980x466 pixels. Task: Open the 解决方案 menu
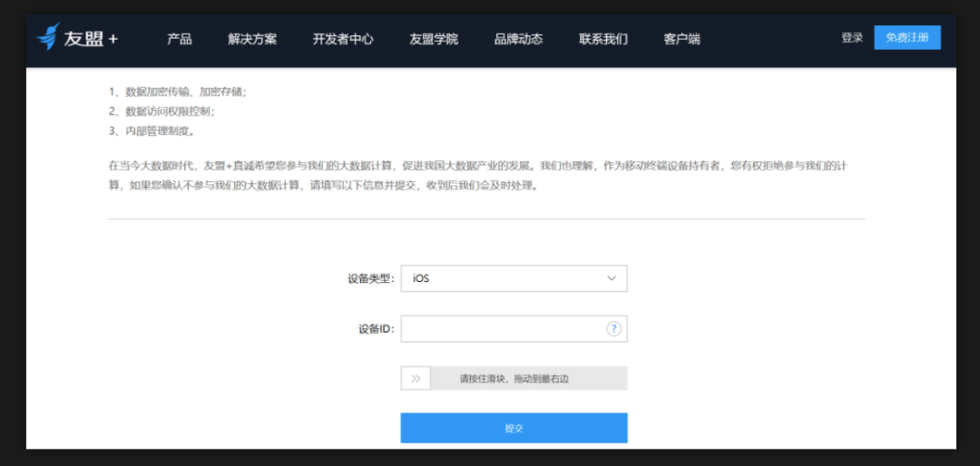pyautogui.click(x=252, y=39)
